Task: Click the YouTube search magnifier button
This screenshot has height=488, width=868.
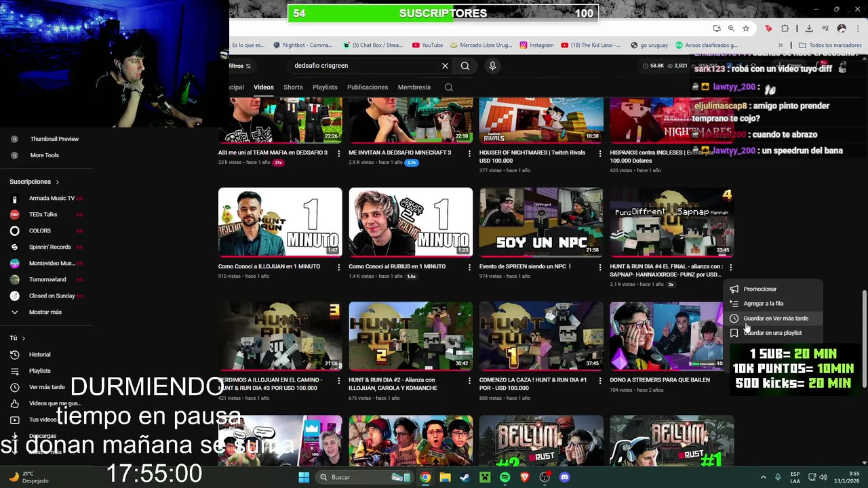Action: point(465,66)
